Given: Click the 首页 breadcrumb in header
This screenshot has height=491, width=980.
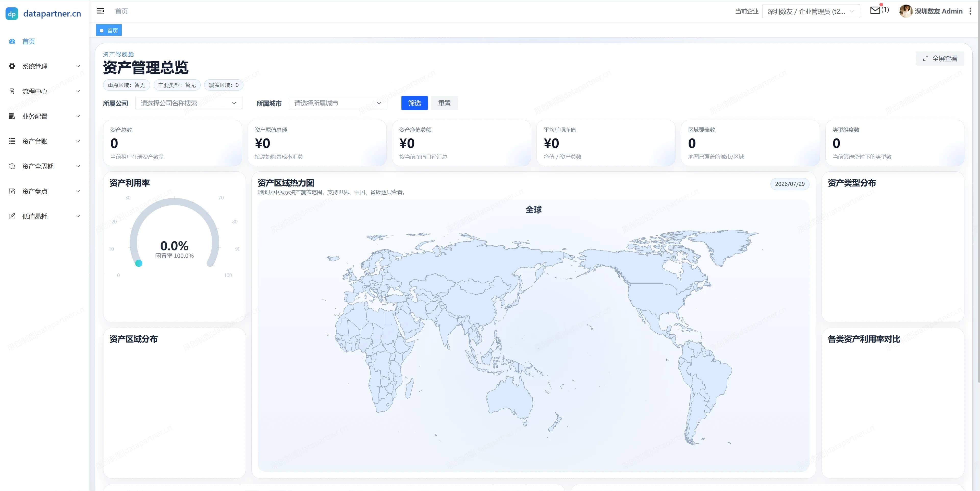Looking at the screenshot, I should [x=121, y=11].
